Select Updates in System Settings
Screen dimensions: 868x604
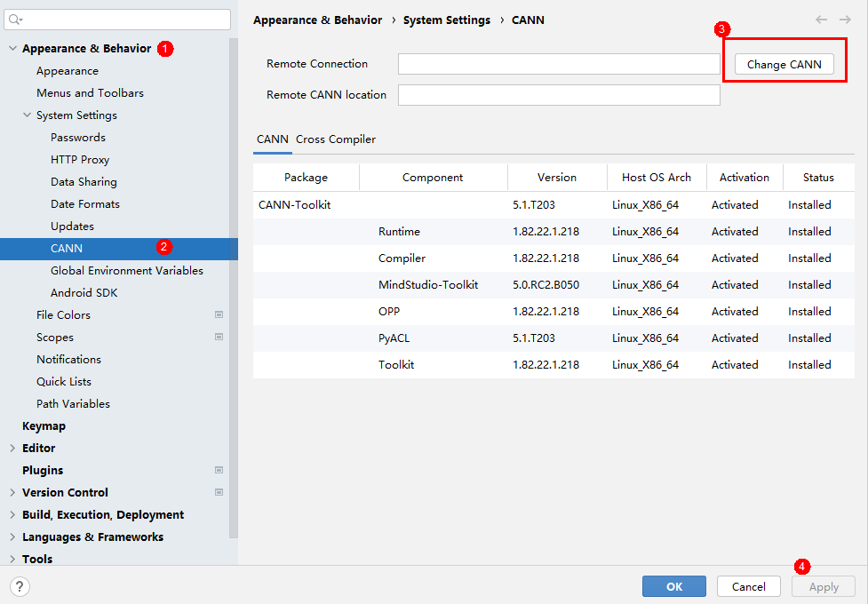(x=72, y=226)
